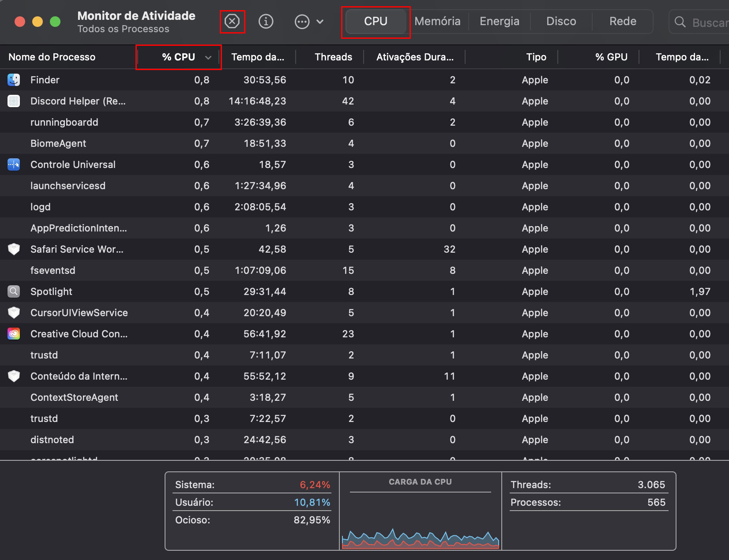Screen dimensions: 729x560
Task: Click the Controle Universal process icon
Action: point(14,164)
